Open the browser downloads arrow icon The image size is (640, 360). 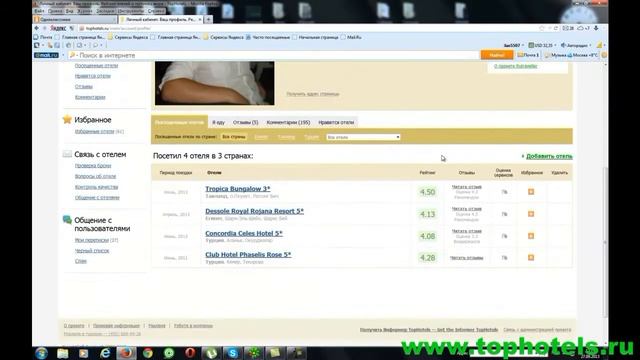pos(596,28)
